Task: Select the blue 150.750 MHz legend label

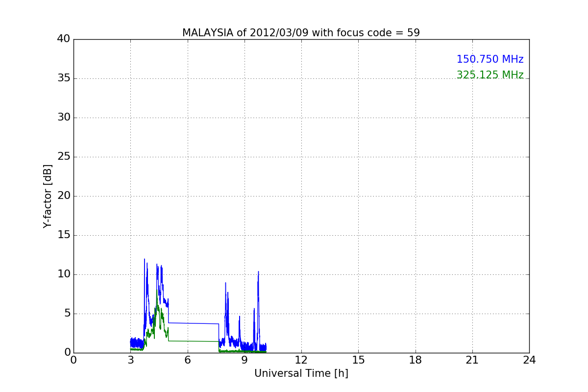Action: [x=490, y=59]
